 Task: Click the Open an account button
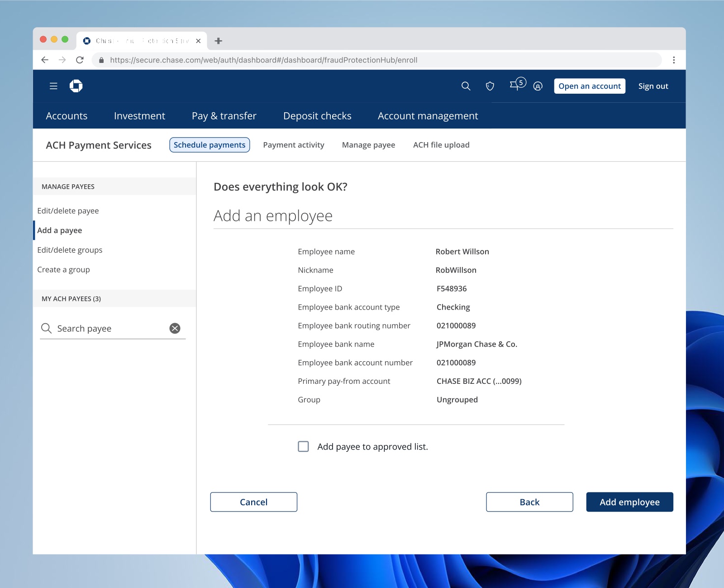(x=590, y=86)
